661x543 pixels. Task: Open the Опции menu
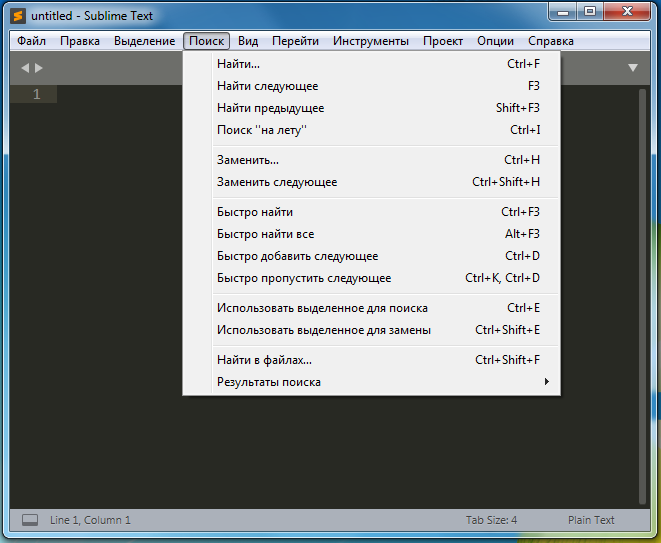495,41
